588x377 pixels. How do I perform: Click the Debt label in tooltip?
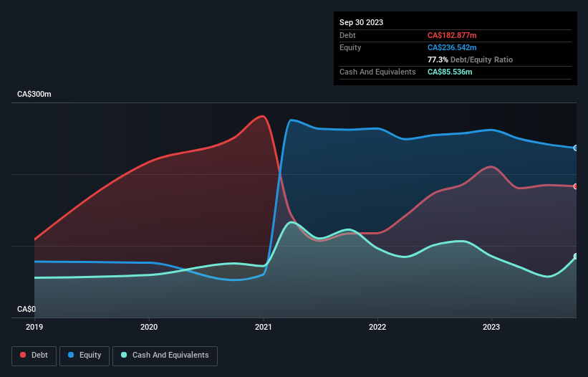coord(347,35)
